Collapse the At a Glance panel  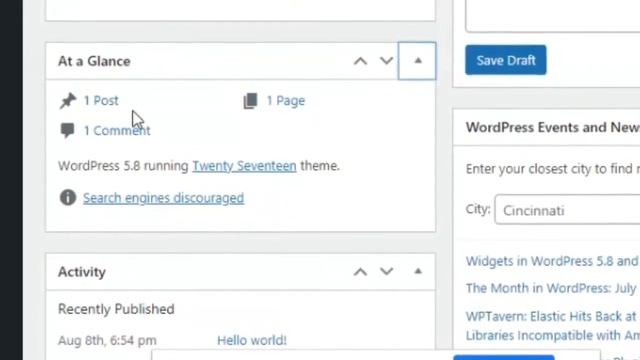tap(417, 61)
